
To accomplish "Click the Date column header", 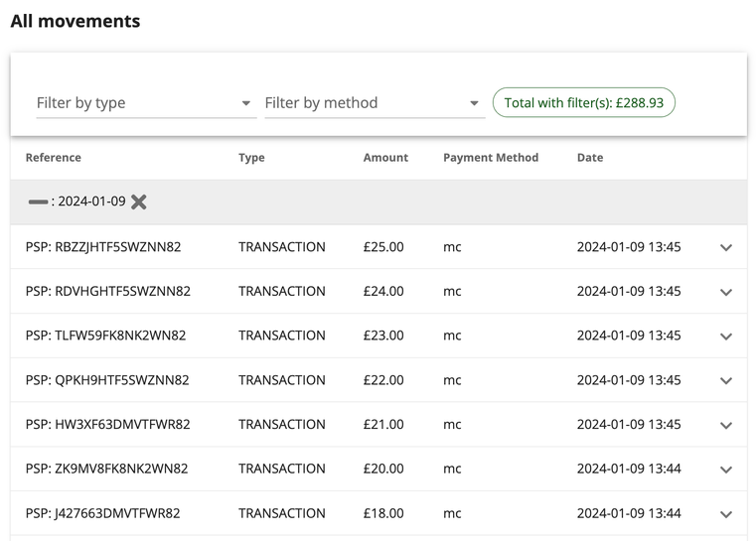I will point(590,158).
